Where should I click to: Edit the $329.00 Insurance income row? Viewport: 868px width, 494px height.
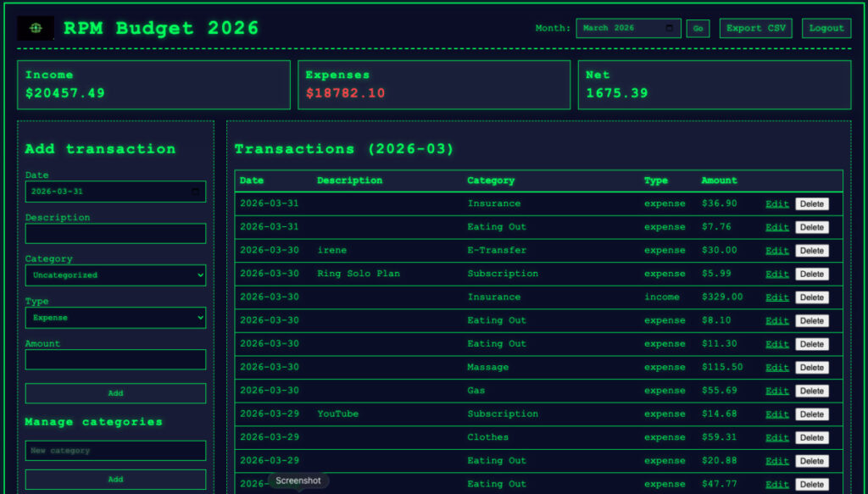777,297
